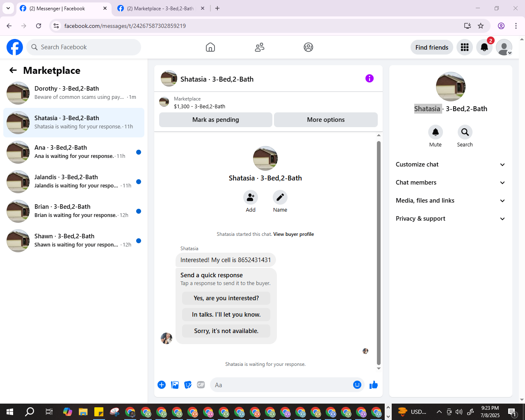Switch to the Marketplace 3-Bed,2-Bath tab
The image size is (525, 420).
[160, 8]
